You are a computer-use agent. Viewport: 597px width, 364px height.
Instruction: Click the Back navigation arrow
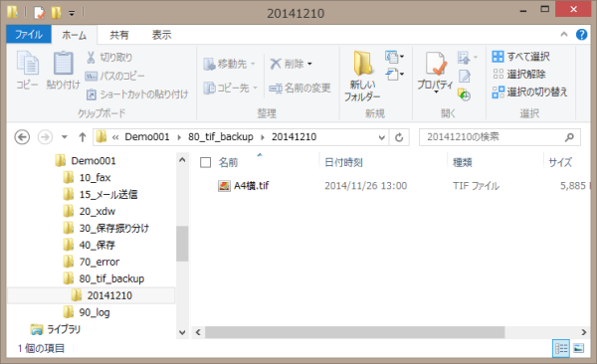point(22,137)
